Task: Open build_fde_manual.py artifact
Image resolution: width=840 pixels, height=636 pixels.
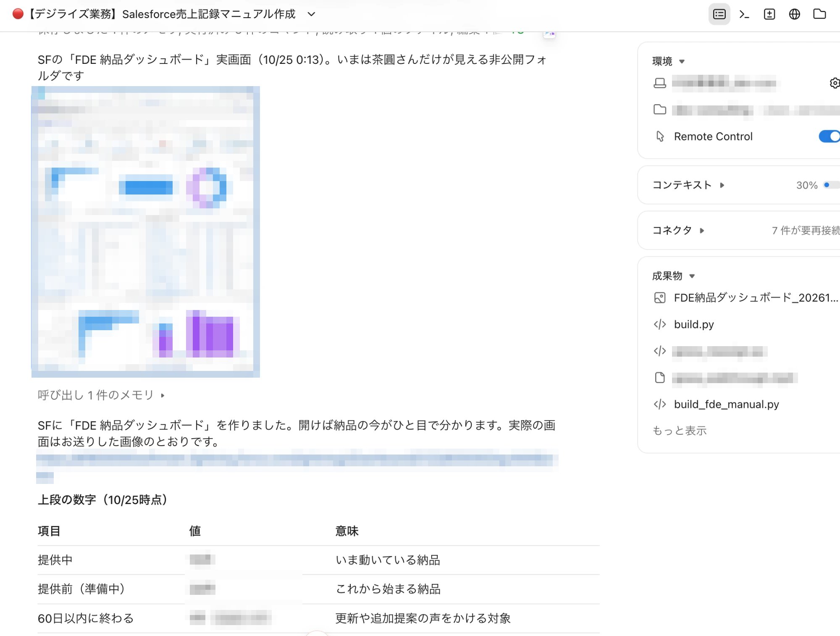Action: click(727, 404)
